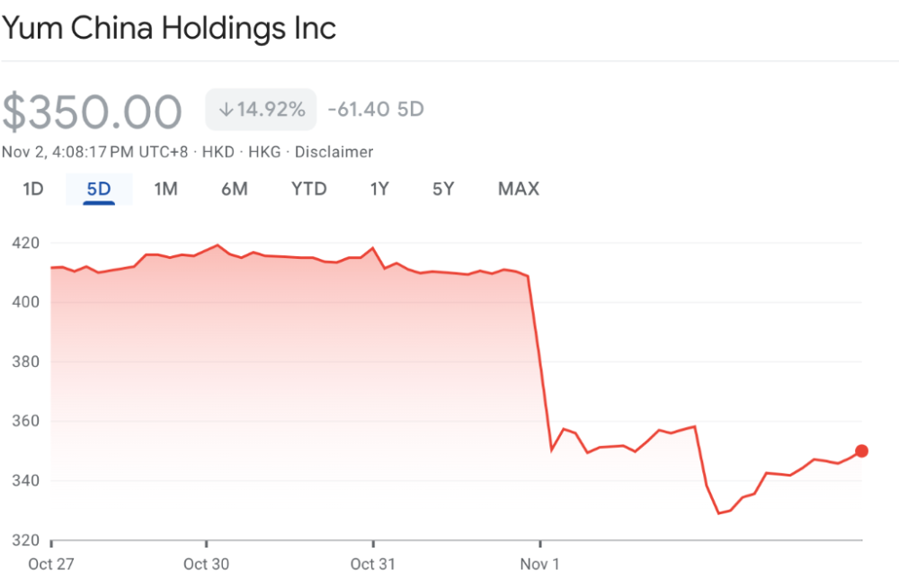Click the Oct 30 x-axis date label
Viewport: 899px width, 588px height.
point(207,565)
